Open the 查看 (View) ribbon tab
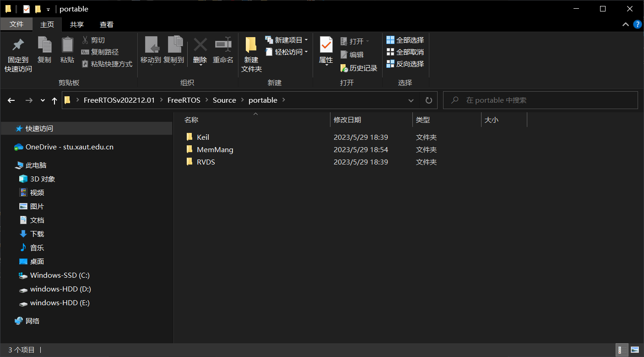 pos(106,25)
